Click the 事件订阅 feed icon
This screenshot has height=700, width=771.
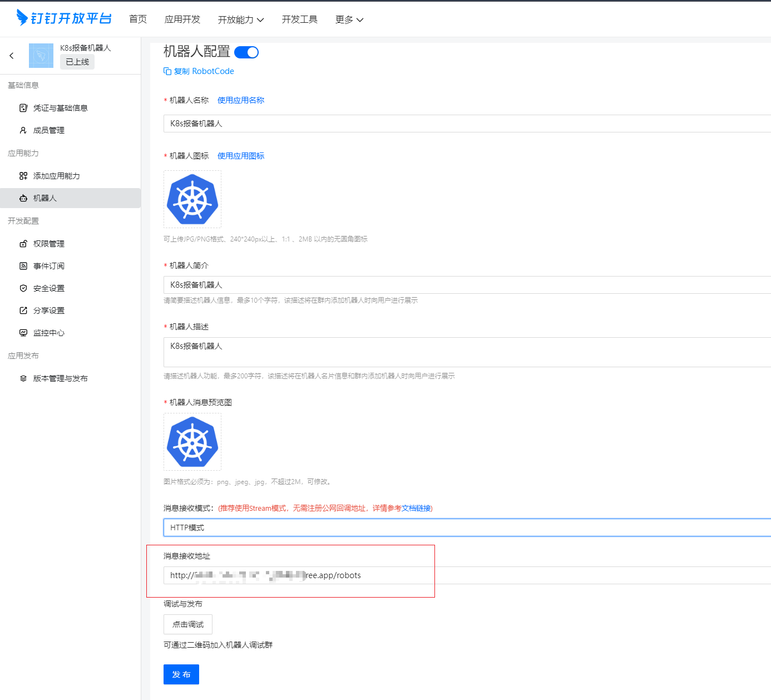click(x=23, y=266)
